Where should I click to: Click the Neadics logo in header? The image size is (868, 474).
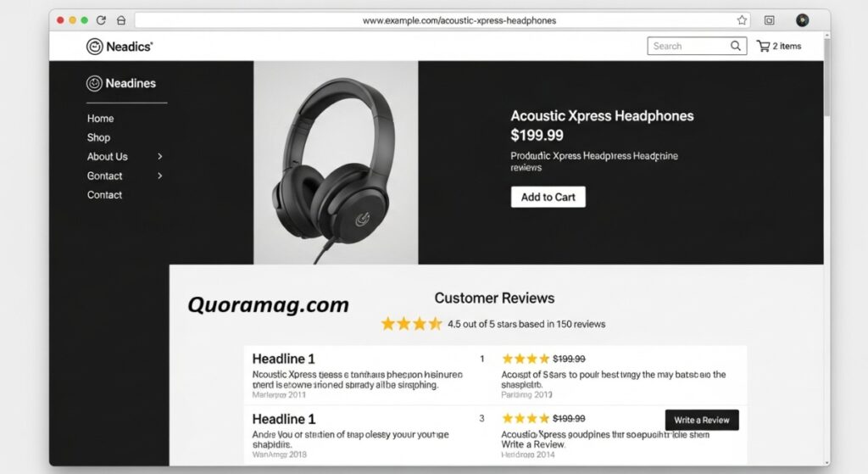tap(120, 47)
